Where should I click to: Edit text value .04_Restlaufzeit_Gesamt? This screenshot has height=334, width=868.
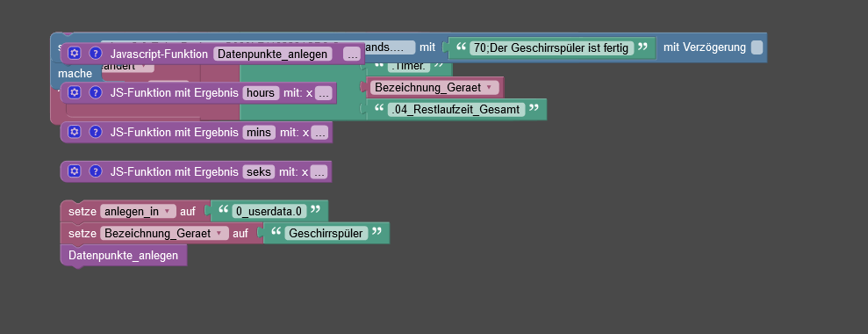tap(456, 109)
